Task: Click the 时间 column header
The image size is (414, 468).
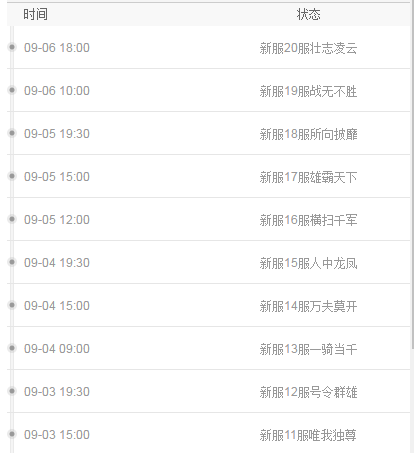Action: 35,14
